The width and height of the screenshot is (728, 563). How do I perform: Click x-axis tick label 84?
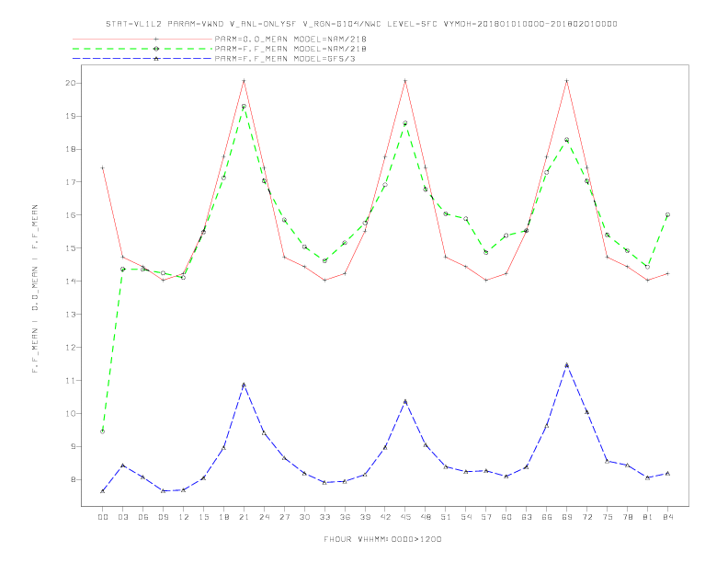667,517
